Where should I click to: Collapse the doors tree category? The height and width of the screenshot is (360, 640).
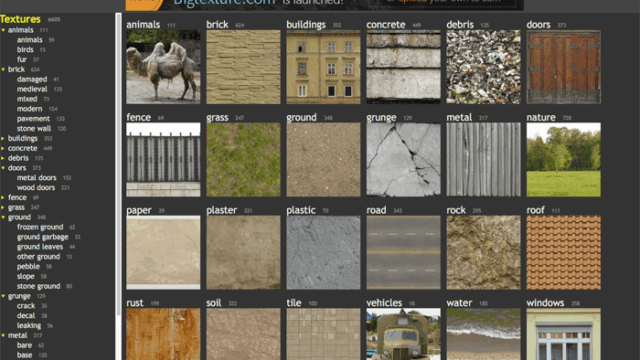pos(3,168)
